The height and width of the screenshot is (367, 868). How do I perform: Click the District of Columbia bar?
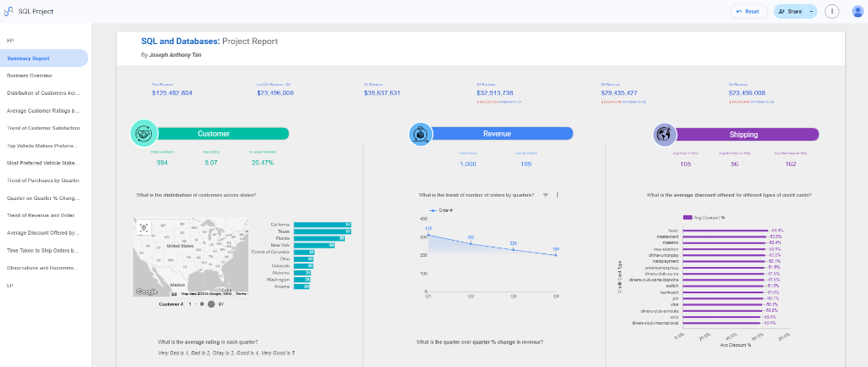[x=304, y=252]
